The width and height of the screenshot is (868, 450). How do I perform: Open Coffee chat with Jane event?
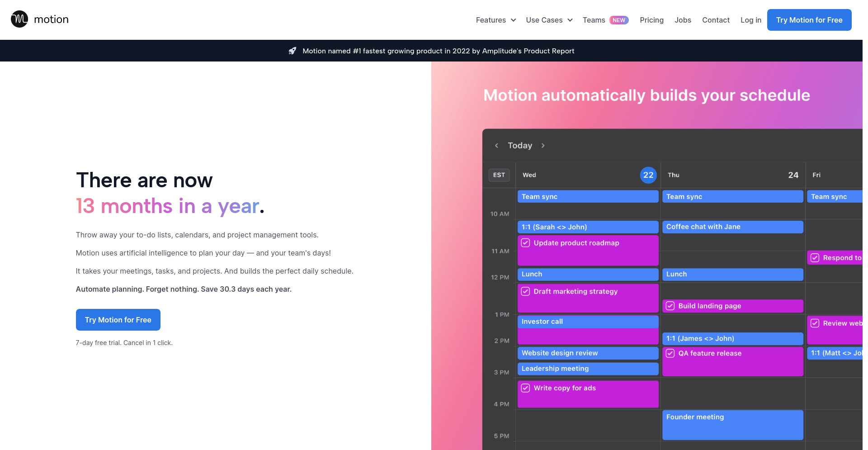click(732, 227)
